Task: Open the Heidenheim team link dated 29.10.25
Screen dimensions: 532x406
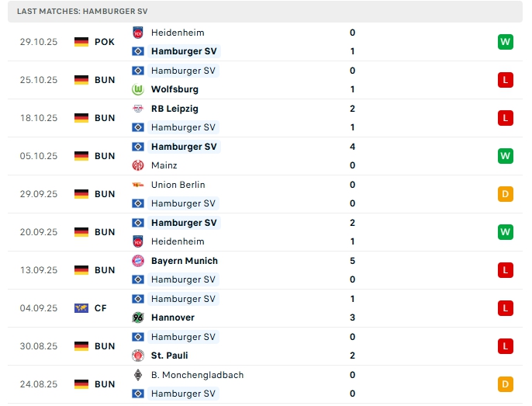Action: pos(178,33)
